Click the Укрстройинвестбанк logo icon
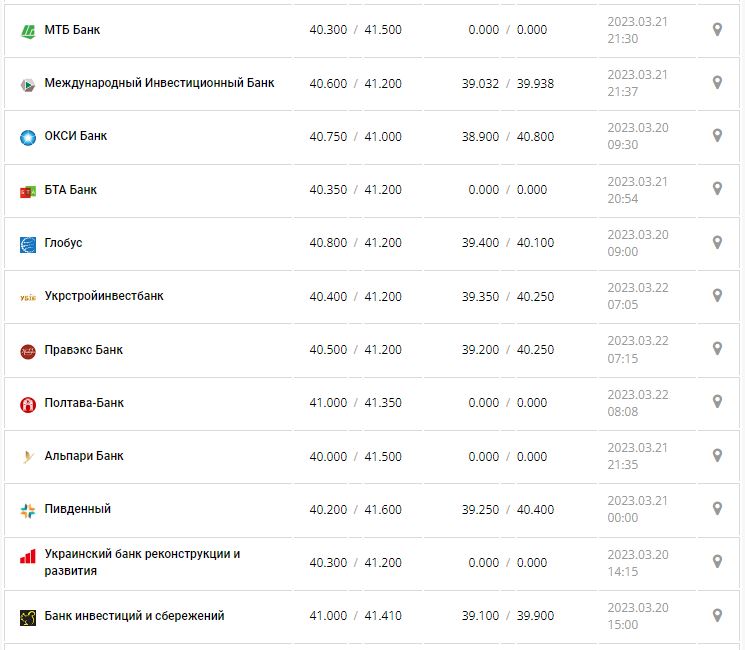 (28, 297)
